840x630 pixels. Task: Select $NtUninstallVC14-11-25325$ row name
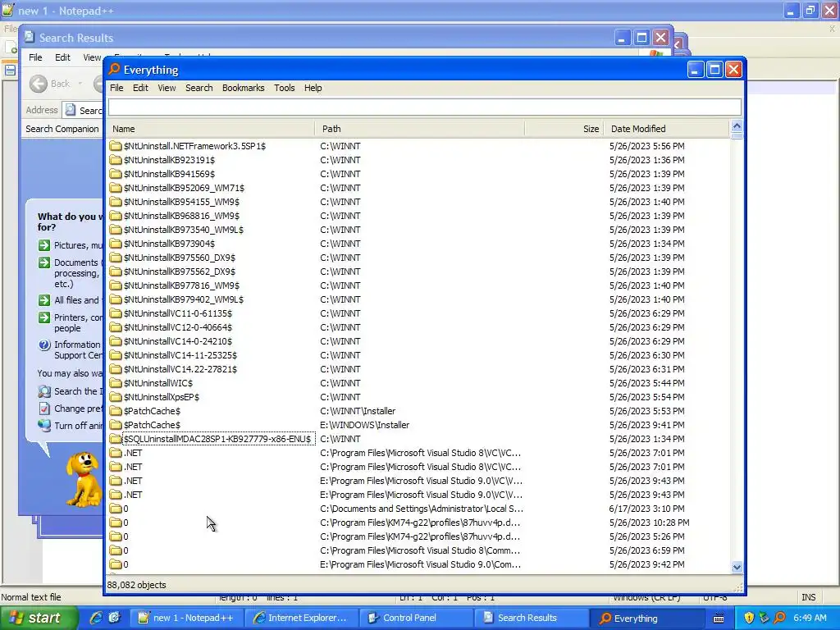tap(180, 355)
